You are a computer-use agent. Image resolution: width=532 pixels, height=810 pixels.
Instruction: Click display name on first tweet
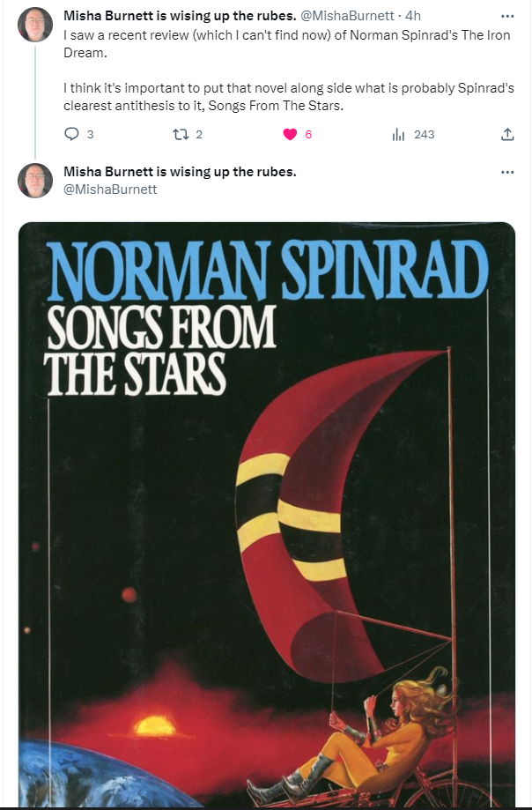click(x=180, y=16)
